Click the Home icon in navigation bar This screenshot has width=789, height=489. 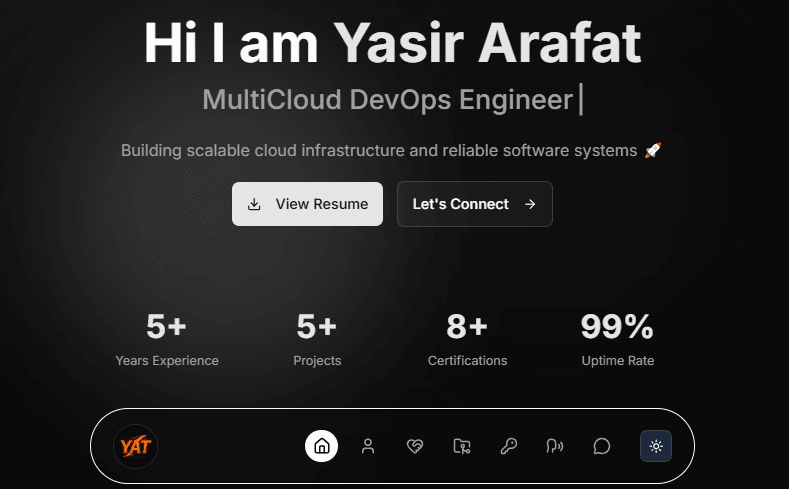coord(321,446)
